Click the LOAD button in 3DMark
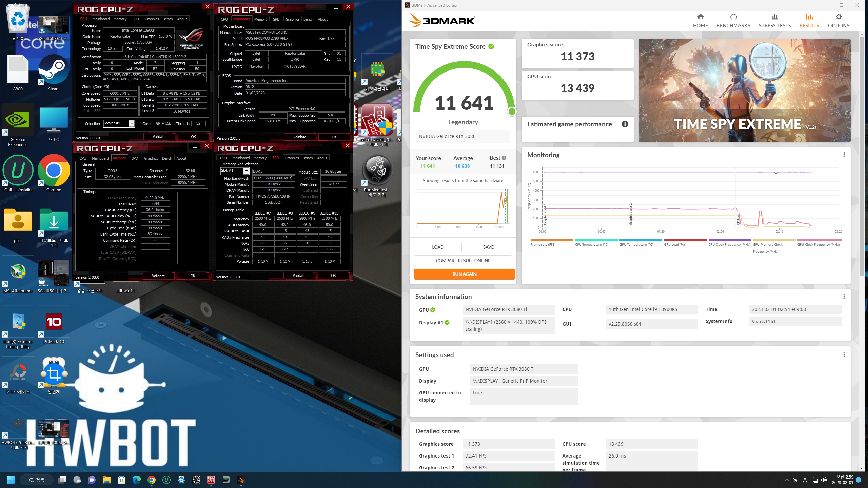The image size is (868, 488). [437, 247]
